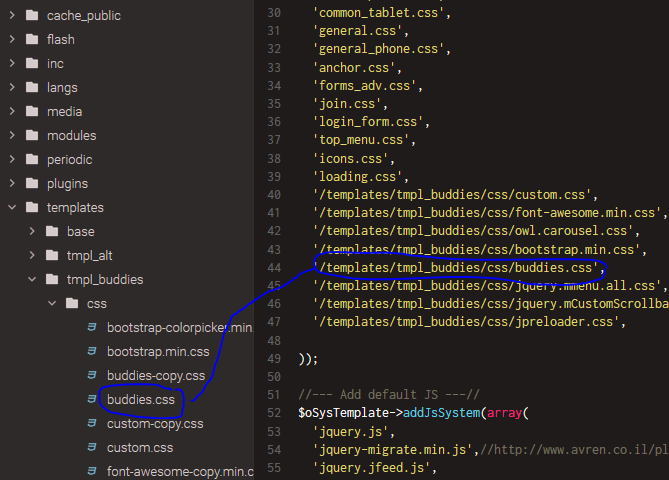
Task: Collapse the templates folder
Action: 12,208
